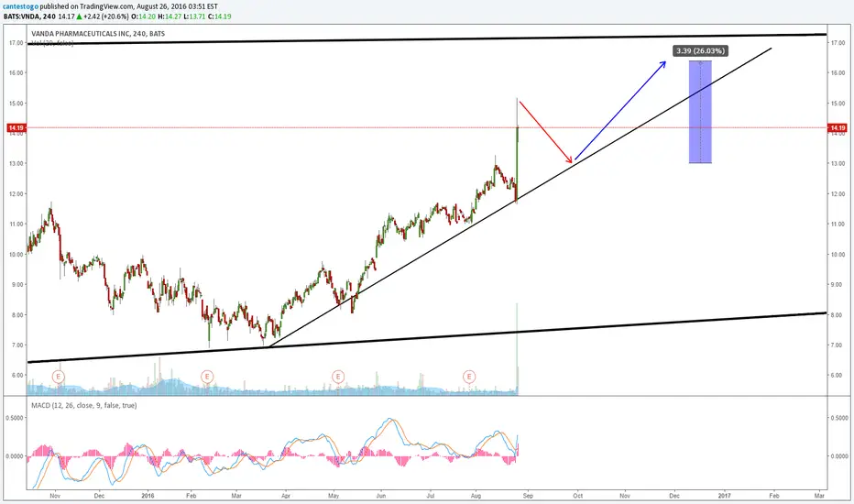
Task: Click the MACD (12, 26, close, 9, false, true) label
Action: point(84,405)
